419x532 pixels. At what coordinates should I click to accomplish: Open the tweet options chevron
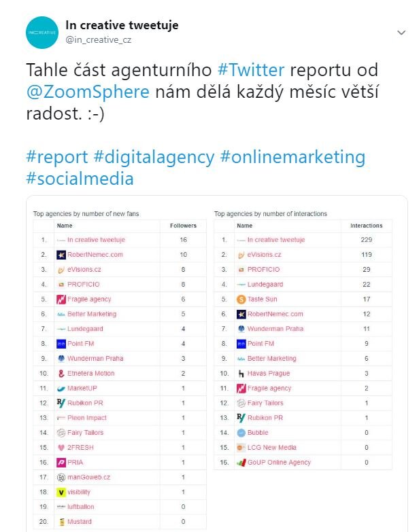[x=401, y=33]
